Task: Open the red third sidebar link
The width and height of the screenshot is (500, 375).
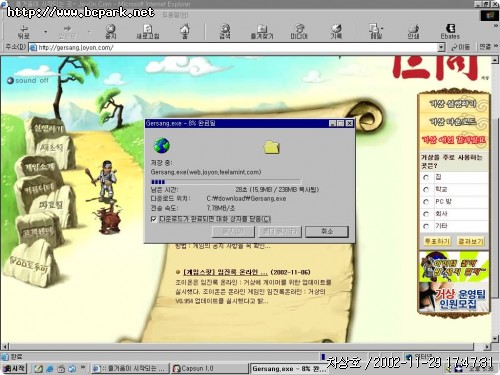Action: pos(454,140)
